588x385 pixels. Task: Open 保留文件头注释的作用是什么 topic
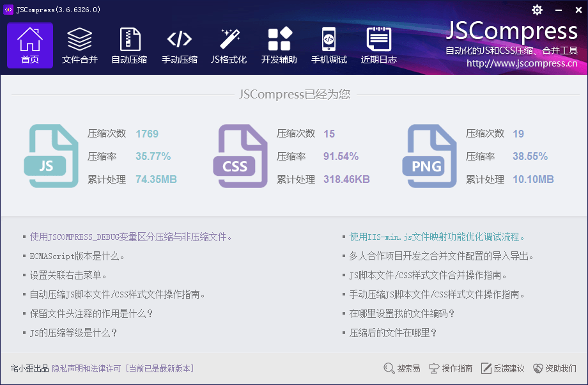[91, 314]
